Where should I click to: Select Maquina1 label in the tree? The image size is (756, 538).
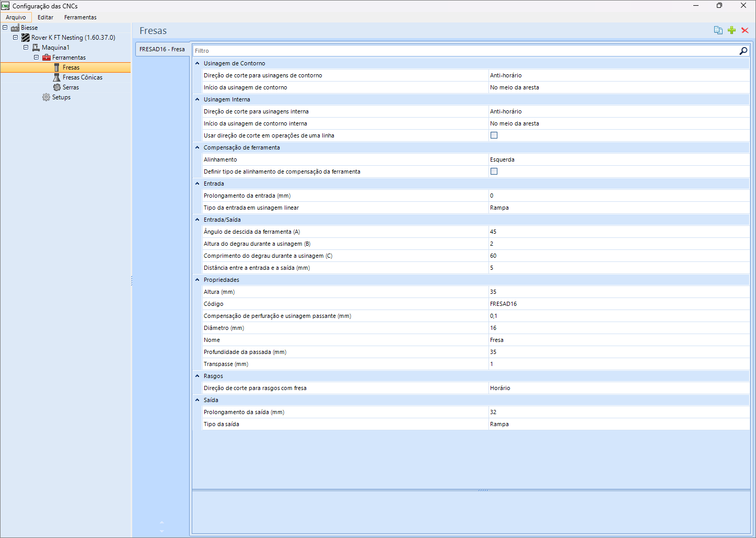click(55, 48)
